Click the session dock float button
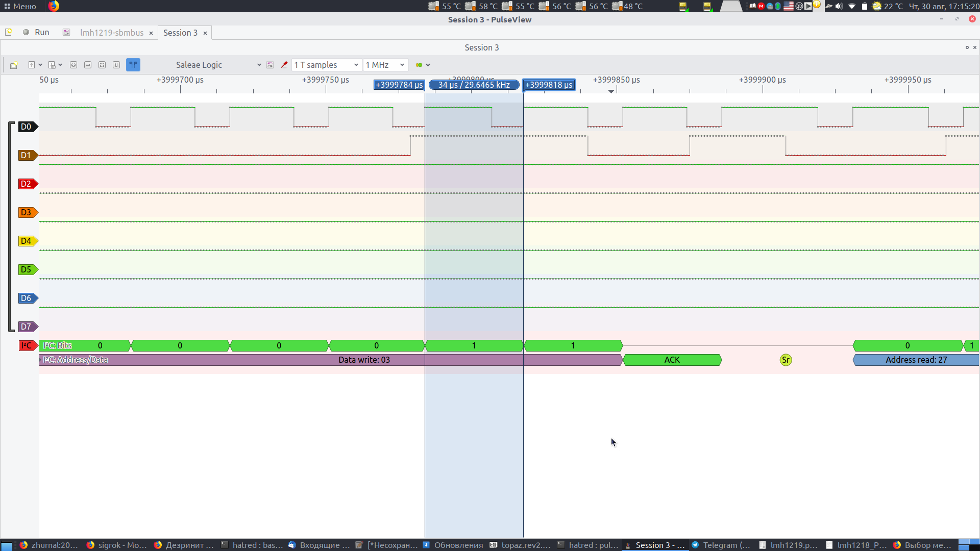The width and height of the screenshot is (980, 551). click(x=967, y=47)
